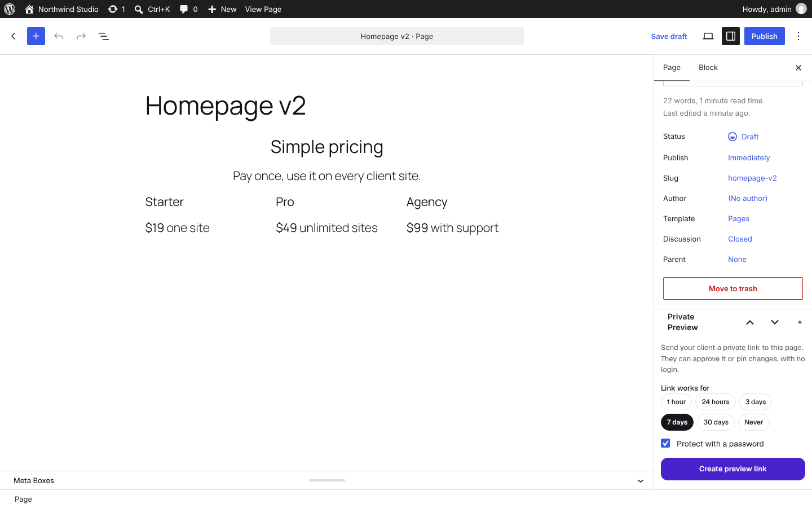This screenshot has height=508, width=812.
Task: Open the three-dot Options menu
Action: pyautogui.click(x=798, y=36)
